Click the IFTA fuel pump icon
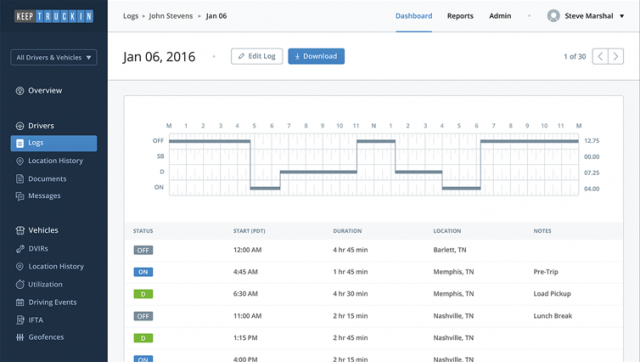Screen dimensions: 640x362 [x=20, y=320]
